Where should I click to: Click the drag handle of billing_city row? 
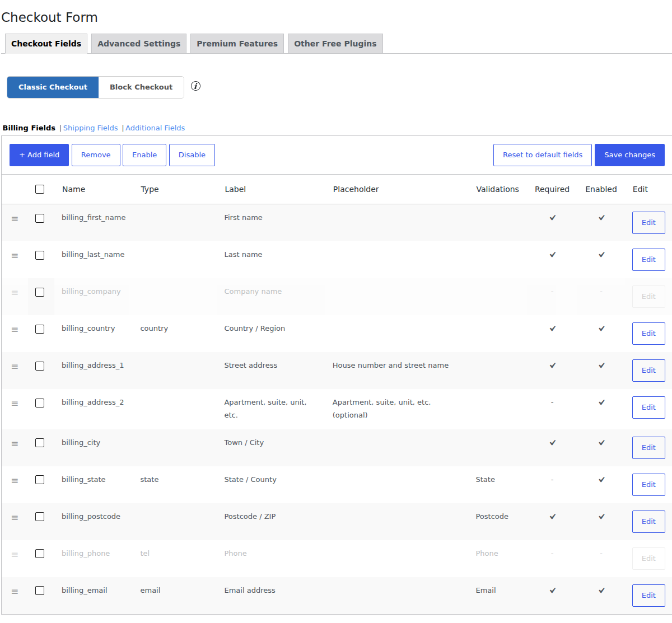[15, 444]
